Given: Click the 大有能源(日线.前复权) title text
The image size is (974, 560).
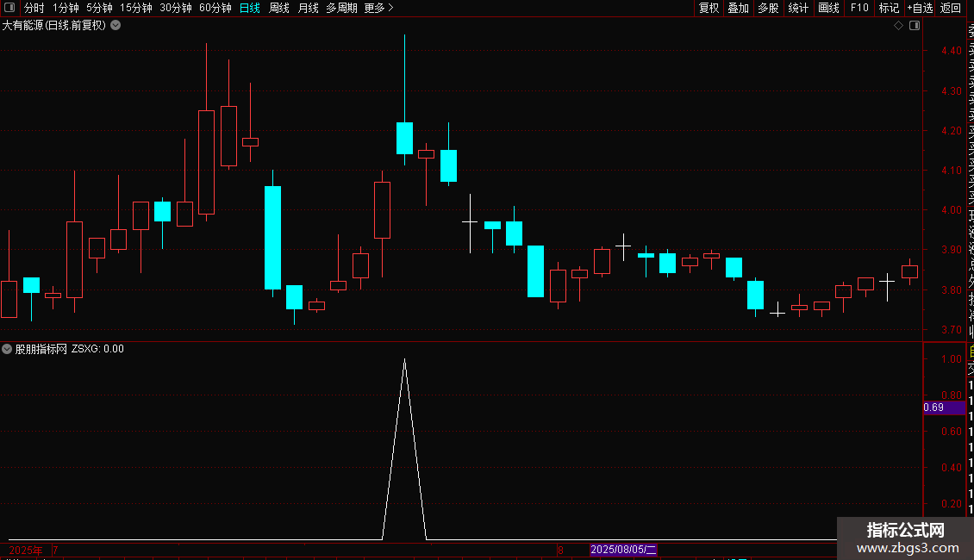Looking at the screenshot, I should [x=54, y=26].
